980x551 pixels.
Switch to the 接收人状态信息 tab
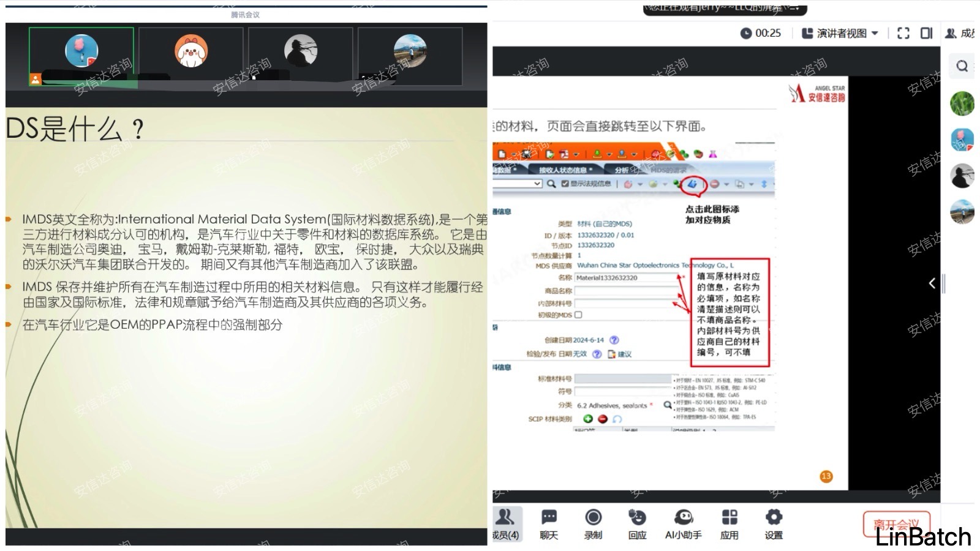(x=565, y=170)
